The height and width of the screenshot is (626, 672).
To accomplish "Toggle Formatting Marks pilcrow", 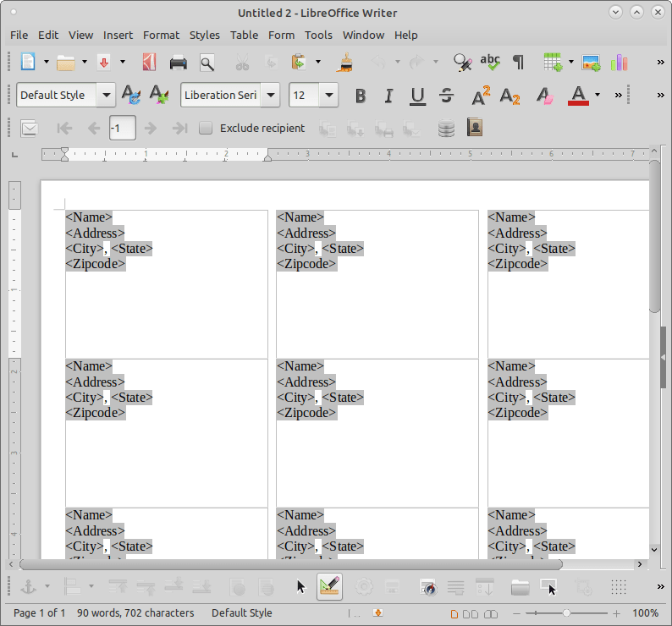I will tap(519, 63).
